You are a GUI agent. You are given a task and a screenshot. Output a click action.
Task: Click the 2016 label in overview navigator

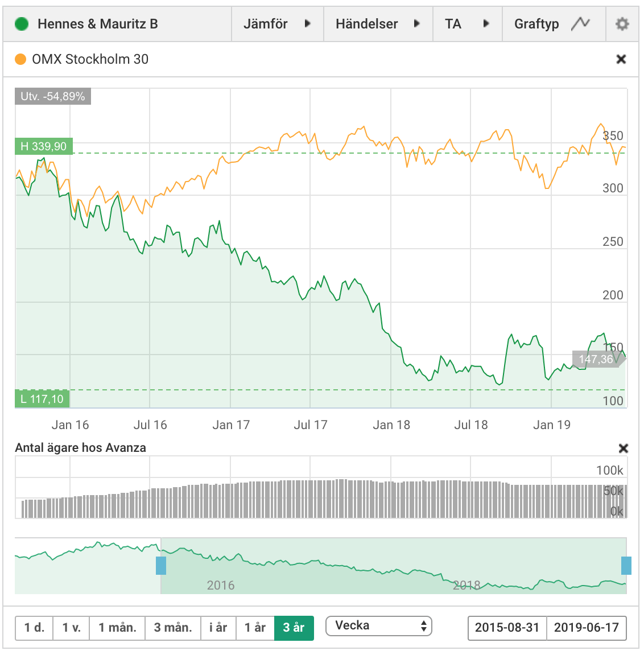pyautogui.click(x=221, y=586)
